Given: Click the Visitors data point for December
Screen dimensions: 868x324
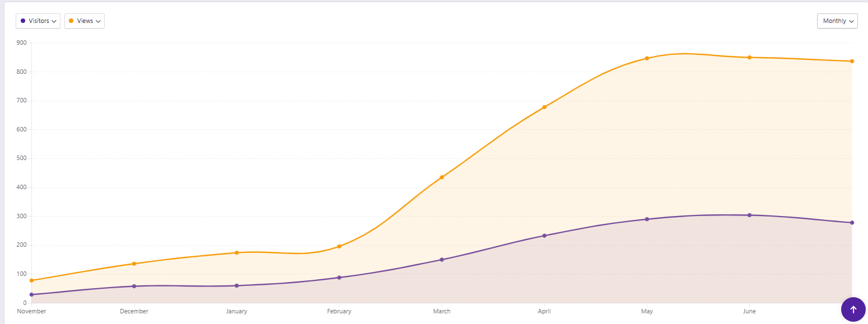Looking at the screenshot, I should (134, 286).
